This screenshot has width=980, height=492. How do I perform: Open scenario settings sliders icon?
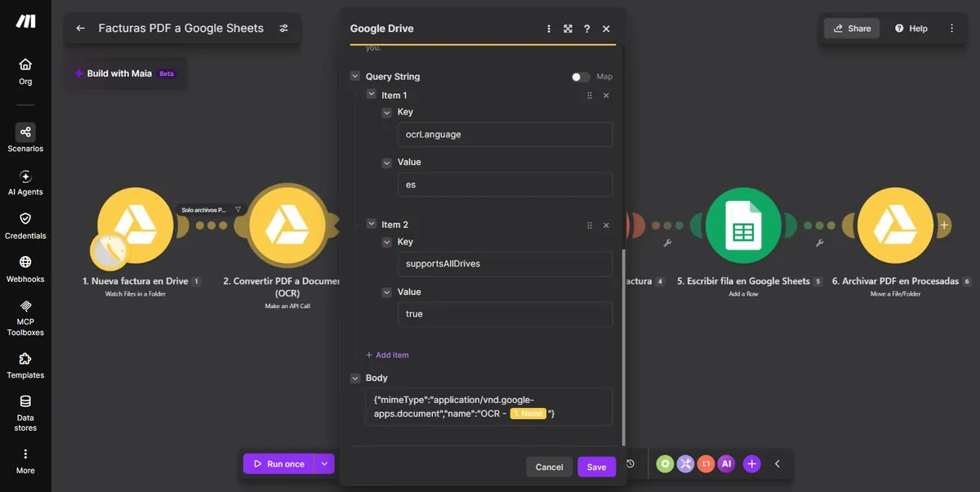coord(283,28)
